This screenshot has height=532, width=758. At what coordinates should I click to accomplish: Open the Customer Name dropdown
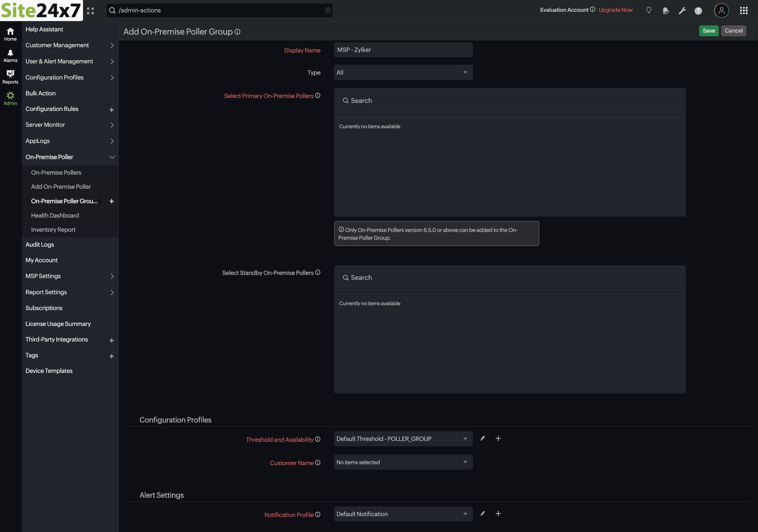tap(403, 462)
